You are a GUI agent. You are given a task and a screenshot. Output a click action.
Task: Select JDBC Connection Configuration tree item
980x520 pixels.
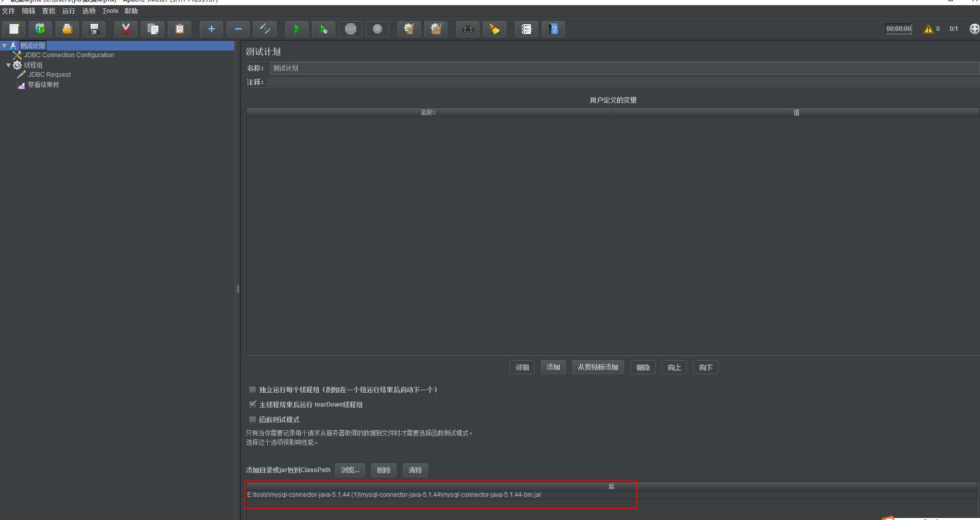click(x=69, y=55)
